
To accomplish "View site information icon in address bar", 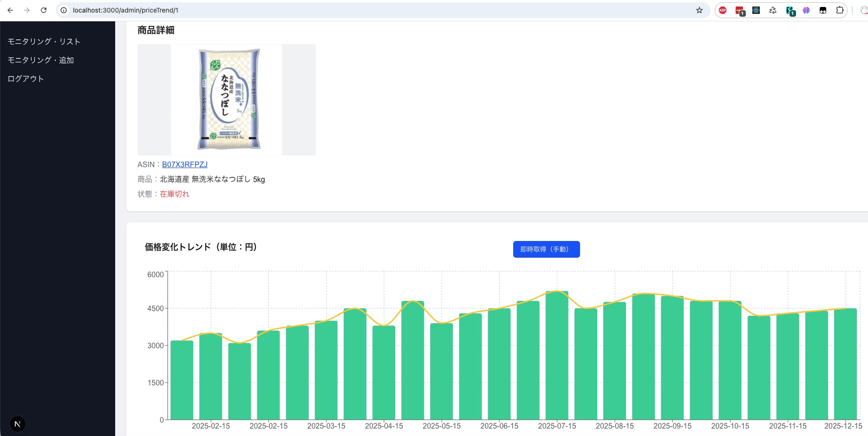I will tap(64, 10).
